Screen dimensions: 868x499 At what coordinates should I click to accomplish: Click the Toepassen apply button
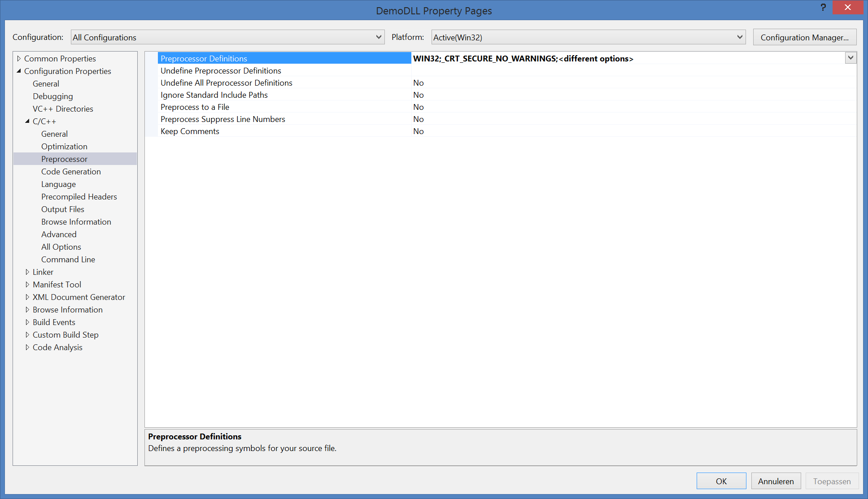[x=832, y=481]
